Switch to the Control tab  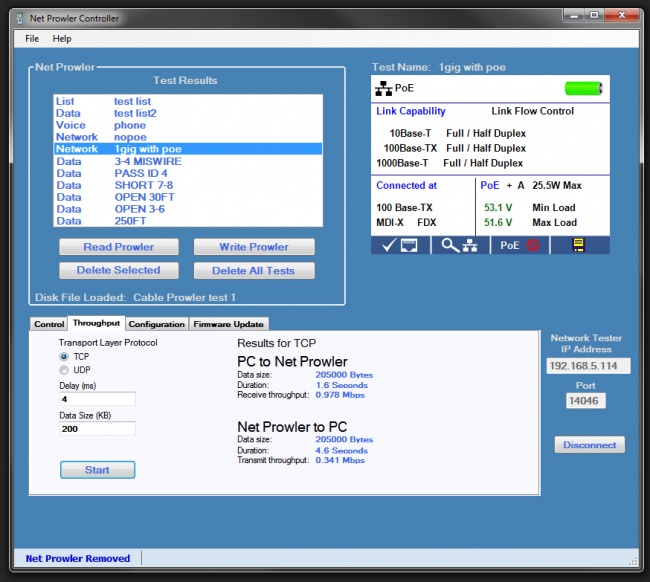49,324
